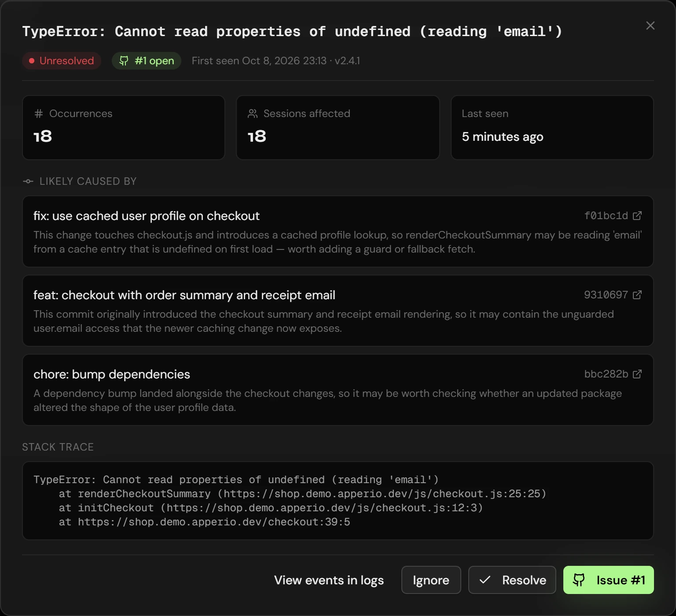Open external link icon for commit f01bc1d
The image size is (676, 616).
[637, 216]
